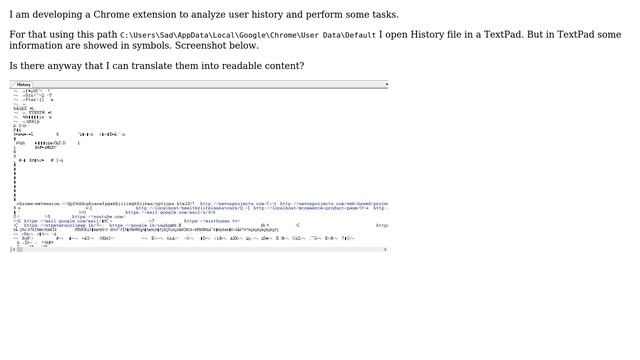
Task: Click the horizontal scrollbar right arrow
Action: tap(385, 249)
